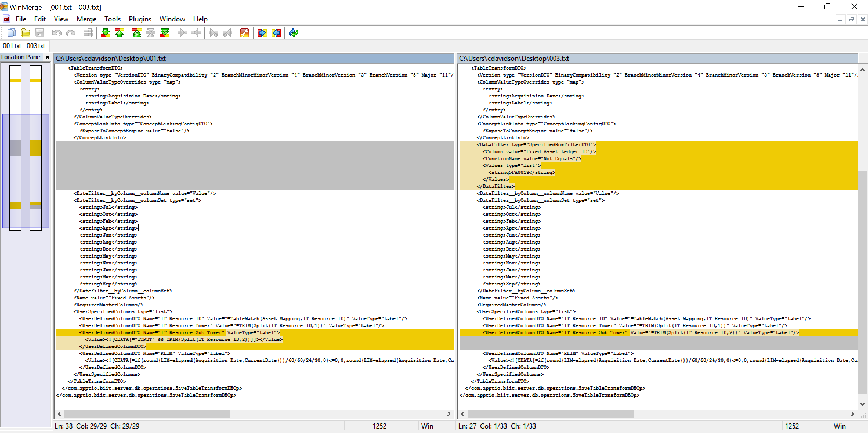
Task: Click the WinMerge document icon beside File menu
Action: coord(6,19)
